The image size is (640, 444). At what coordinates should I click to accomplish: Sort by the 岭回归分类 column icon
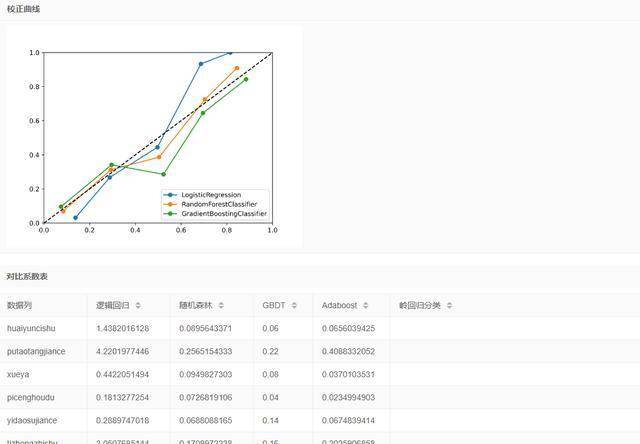(x=449, y=305)
